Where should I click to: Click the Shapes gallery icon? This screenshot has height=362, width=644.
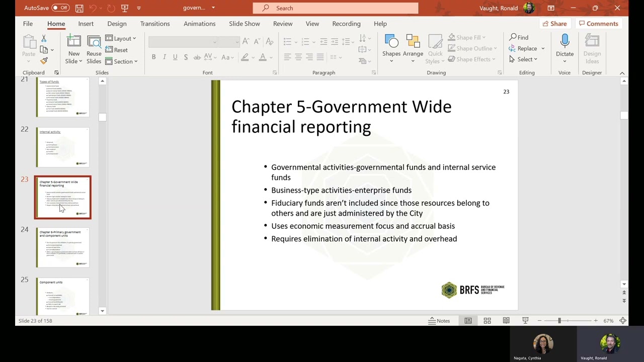[x=391, y=42]
